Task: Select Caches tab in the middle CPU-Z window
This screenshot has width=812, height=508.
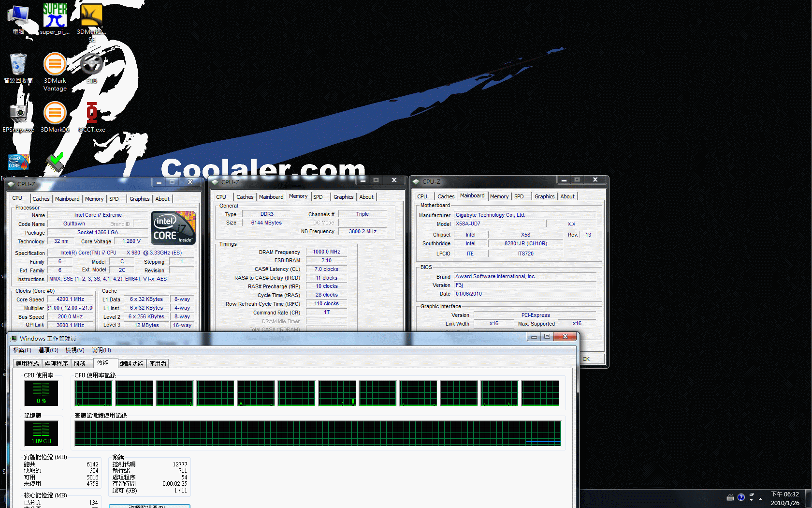Action: [x=245, y=197]
